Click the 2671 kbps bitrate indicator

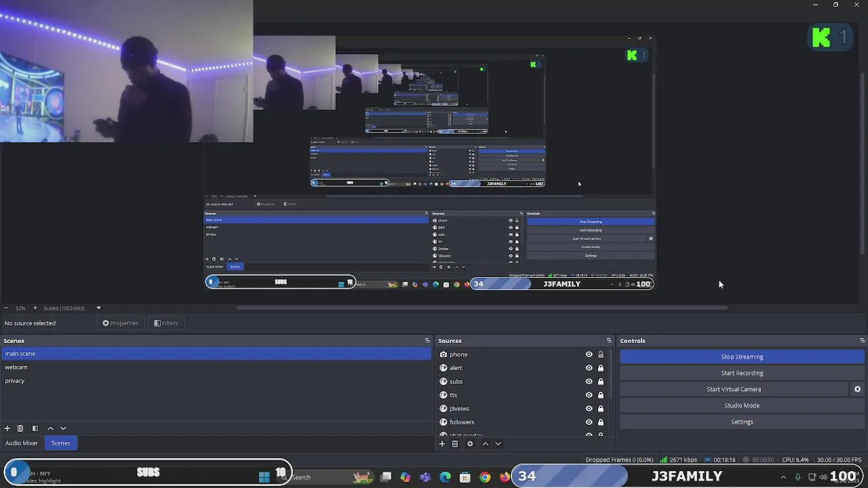[678, 460]
